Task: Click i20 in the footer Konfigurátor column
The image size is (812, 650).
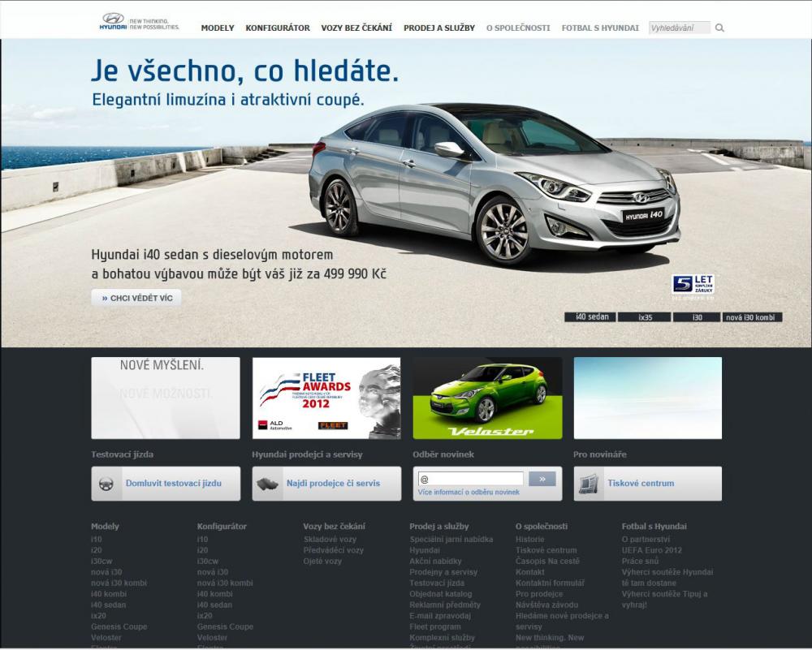Action: 202,550
